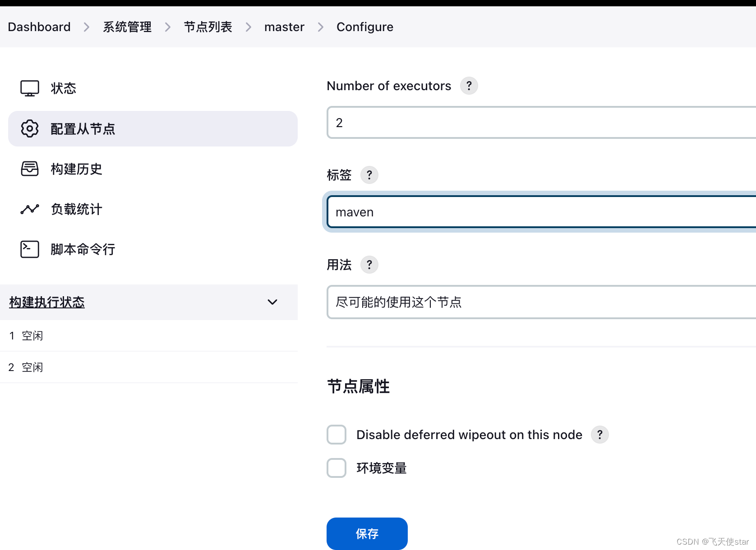Select 配置从节点 in the sidebar
This screenshot has height=550, width=756.
[x=153, y=129]
